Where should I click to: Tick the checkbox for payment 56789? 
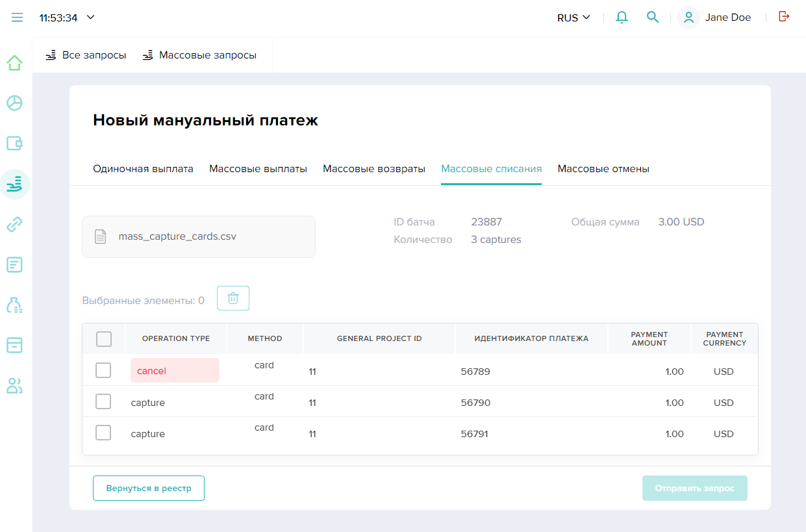pyautogui.click(x=103, y=370)
